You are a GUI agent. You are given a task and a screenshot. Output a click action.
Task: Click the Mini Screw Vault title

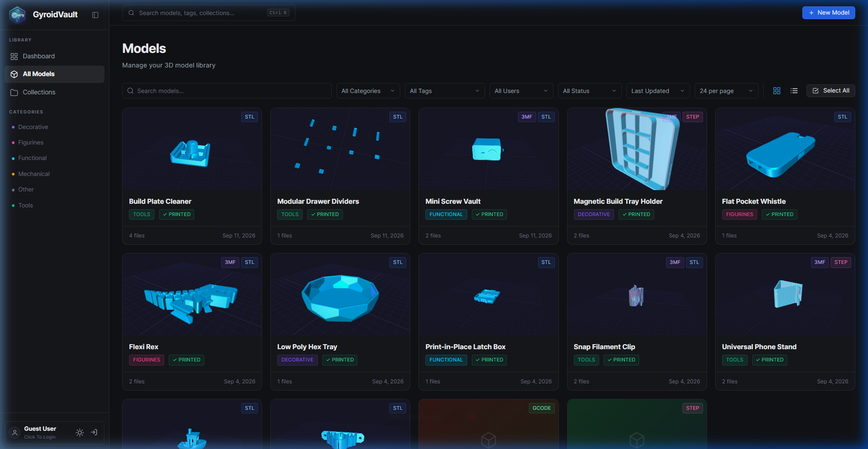click(x=453, y=201)
